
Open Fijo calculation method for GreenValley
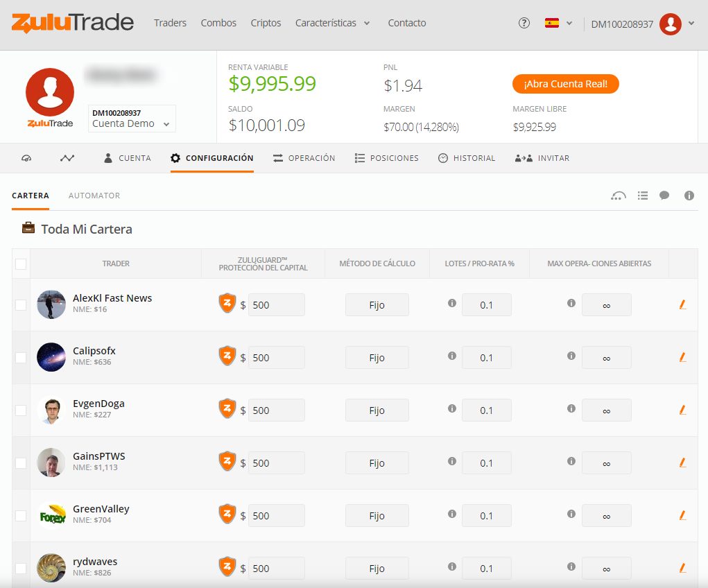pyautogui.click(x=377, y=516)
